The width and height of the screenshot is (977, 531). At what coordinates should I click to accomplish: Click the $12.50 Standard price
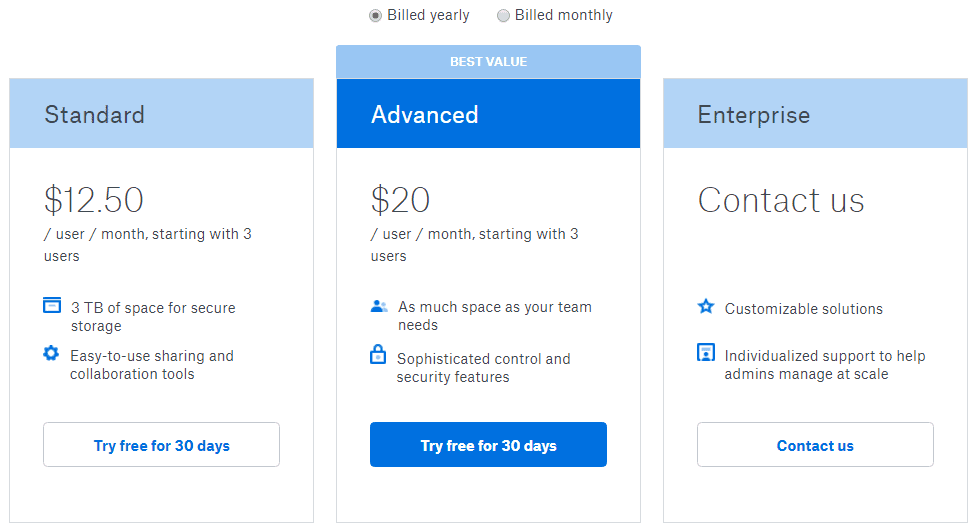tap(94, 200)
